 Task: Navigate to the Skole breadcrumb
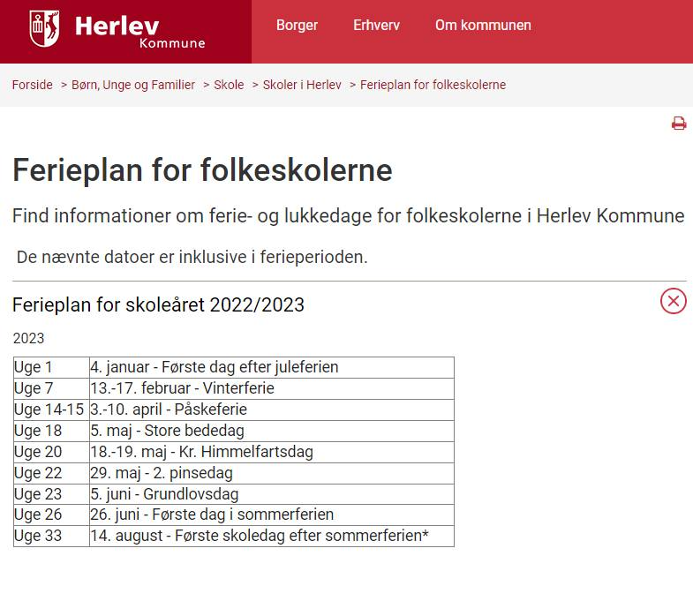coord(229,85)
